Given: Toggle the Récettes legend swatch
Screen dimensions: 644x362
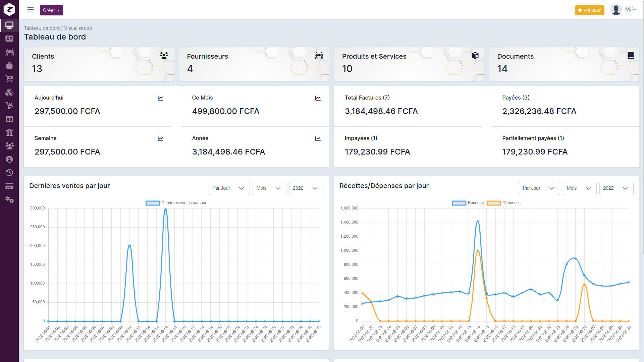Looking at the screenshot, I should point(459,203).
